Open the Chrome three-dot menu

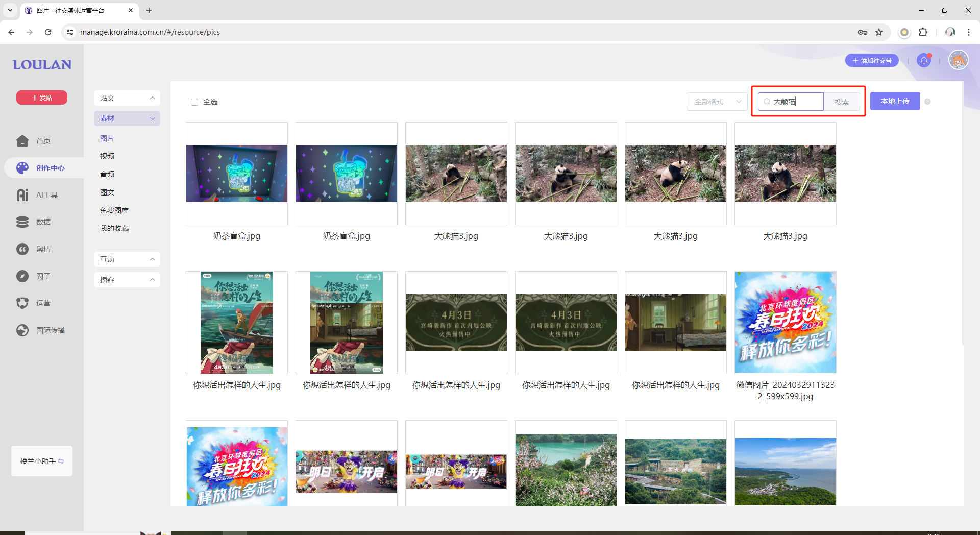tap(968, 32)
